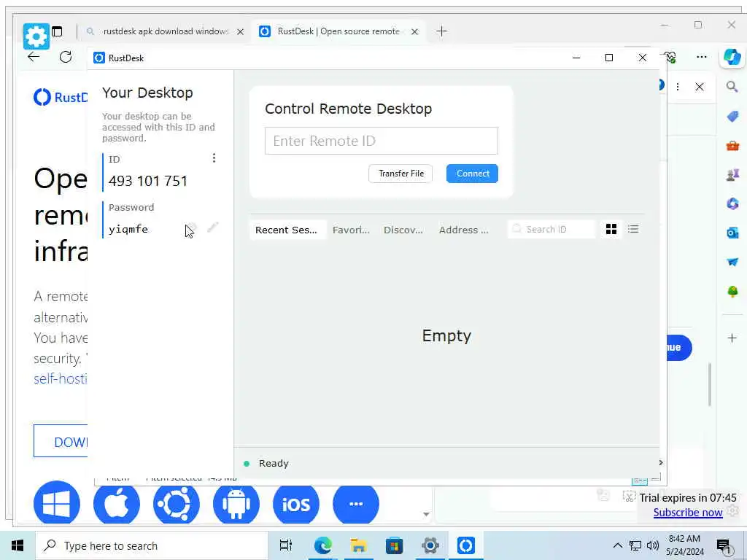Screen dimensions: 747x560
Task: Open the Copilot sidebar icon
Action: tap(732, 57)
